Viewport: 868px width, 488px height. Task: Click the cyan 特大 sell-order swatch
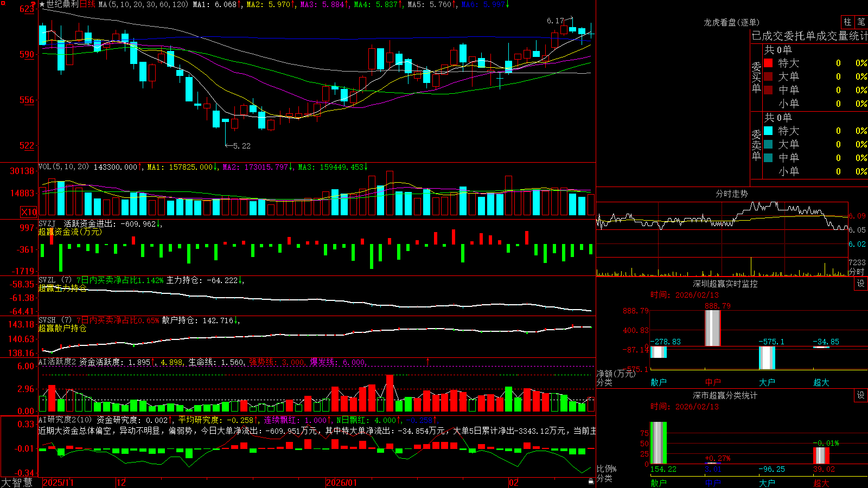768,131
